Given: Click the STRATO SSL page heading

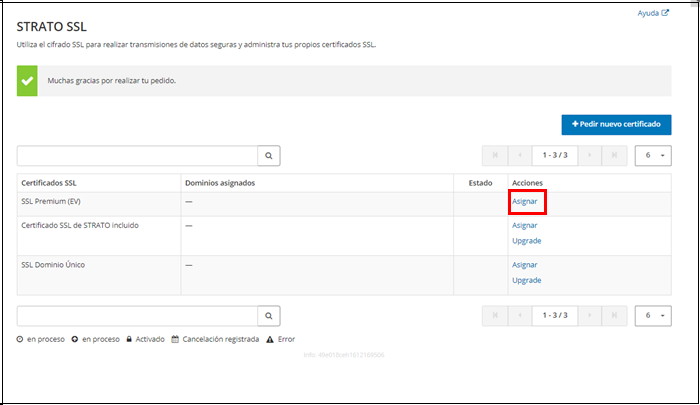Looking at the screenshot, I should pyautogui.click(x=52, y=27).
